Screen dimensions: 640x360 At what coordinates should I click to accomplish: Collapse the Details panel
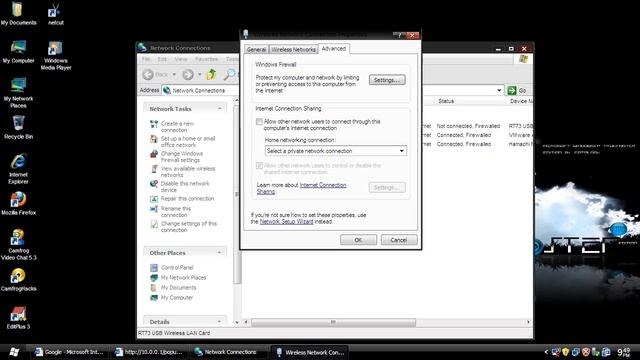(x=220, y=322)
